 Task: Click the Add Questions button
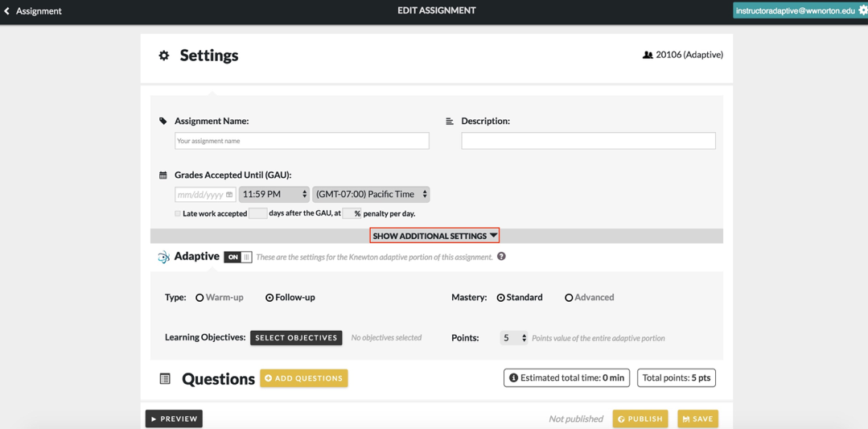pyautogui.click(x=304, y=378)
